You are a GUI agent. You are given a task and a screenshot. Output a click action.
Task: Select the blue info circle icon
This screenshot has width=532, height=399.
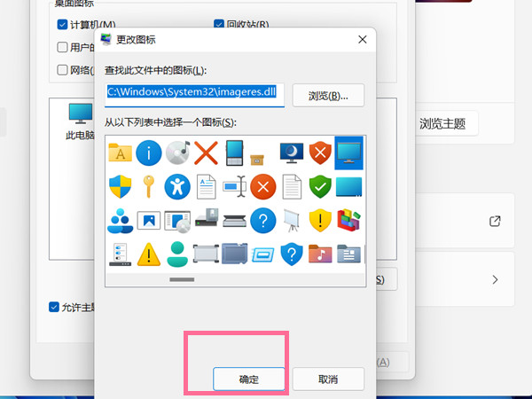tap(149, 153)
